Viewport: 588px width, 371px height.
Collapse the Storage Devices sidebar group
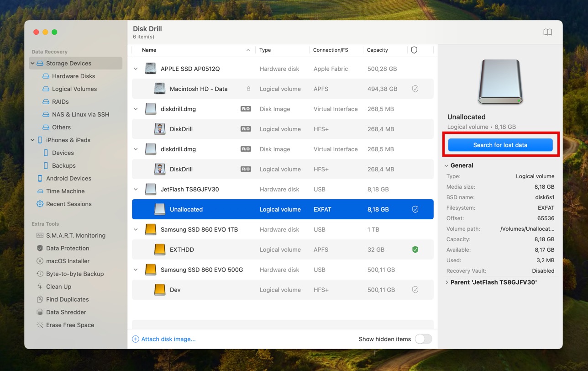coord(32,63)
